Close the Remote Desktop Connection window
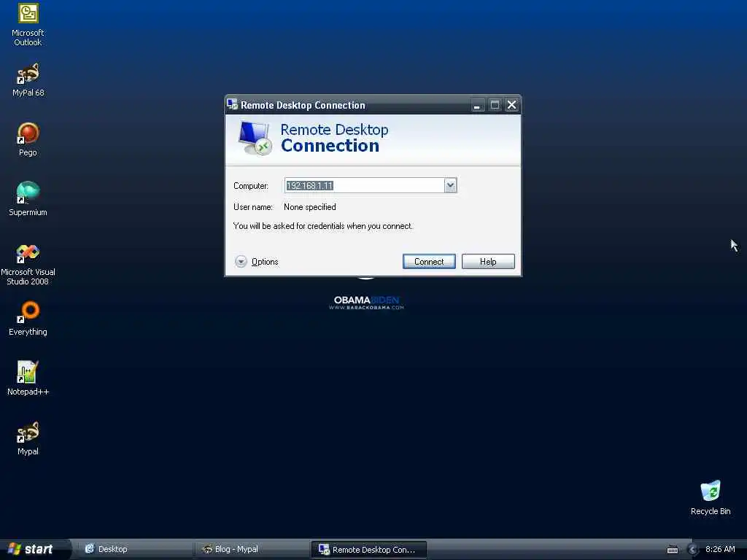The height and width of the screenshot is (560, 747). click(x=511, y=105)
